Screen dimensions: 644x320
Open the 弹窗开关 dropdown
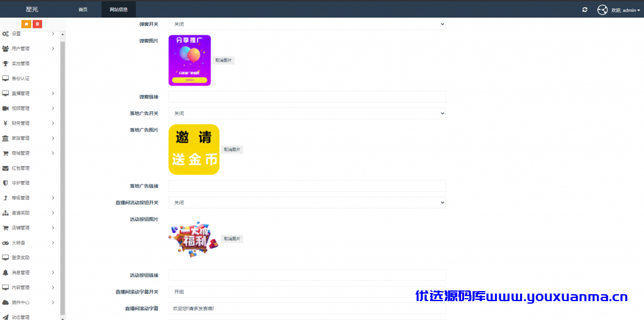click(307, 25)
